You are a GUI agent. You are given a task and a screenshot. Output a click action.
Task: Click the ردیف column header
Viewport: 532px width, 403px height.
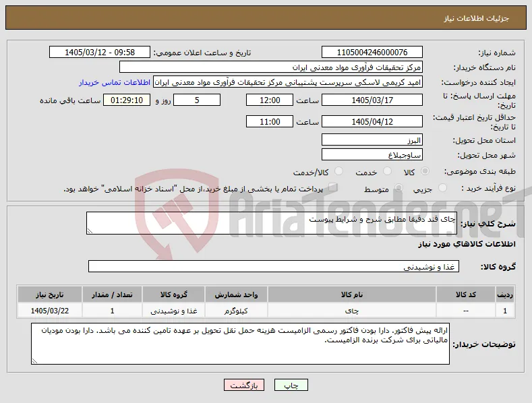505,294
